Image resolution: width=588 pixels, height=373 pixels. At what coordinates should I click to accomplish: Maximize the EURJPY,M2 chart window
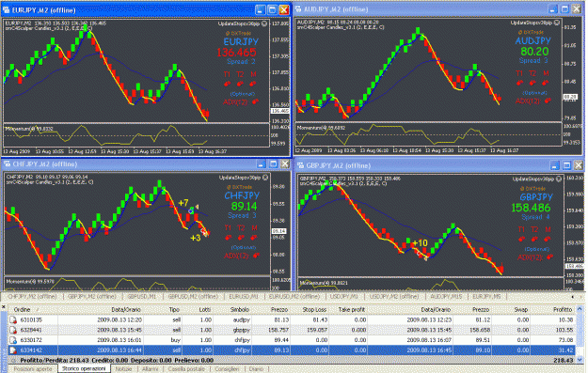(x=272, y=9)
